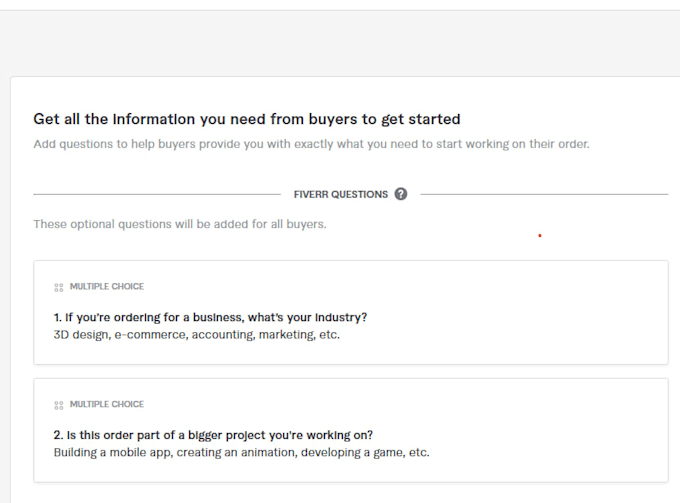Select the second question's MULTIPLE CHOICE label
The width and height of the screenshot is (680, 503).
click(107, 404)
